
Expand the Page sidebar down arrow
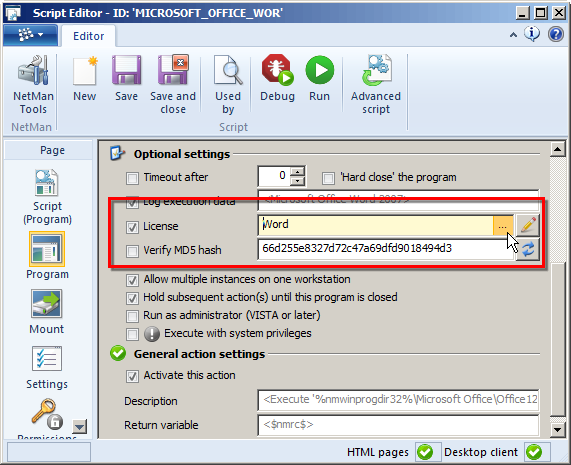coord(80,426)
